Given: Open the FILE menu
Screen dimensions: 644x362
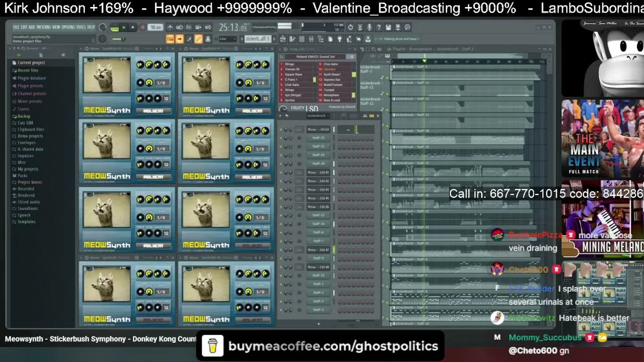Looking at the screenshot, I should pyautogui.click(x=16, y=27).
